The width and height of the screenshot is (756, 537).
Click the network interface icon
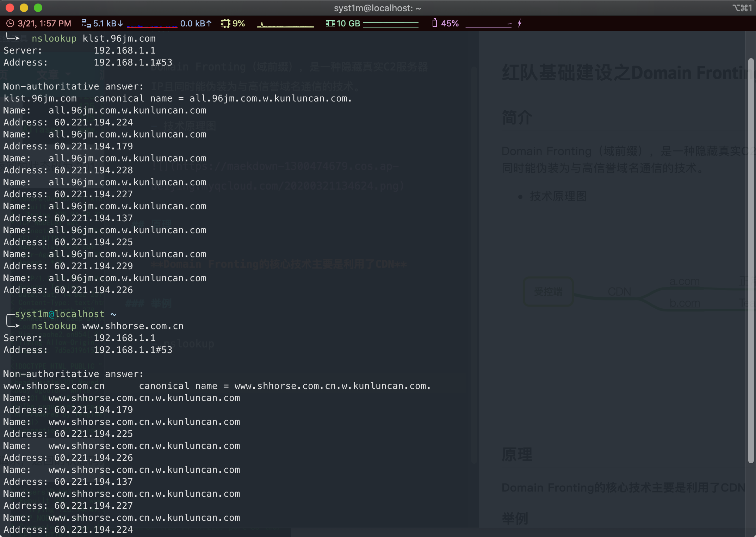pos(86,24)
